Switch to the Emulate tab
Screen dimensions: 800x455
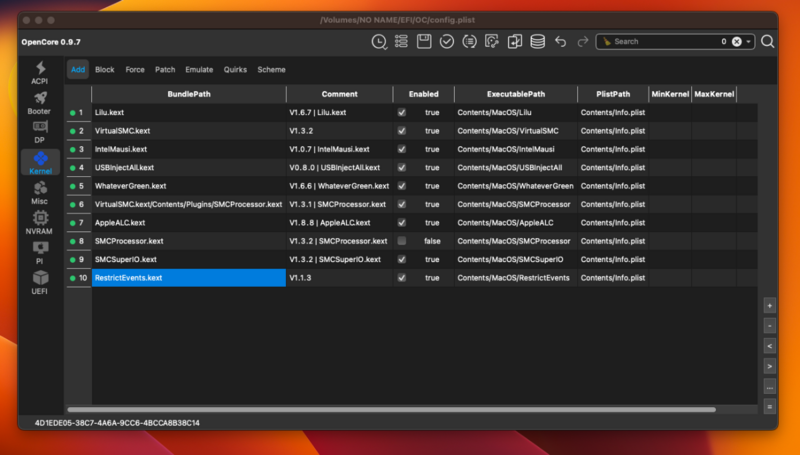199,69
